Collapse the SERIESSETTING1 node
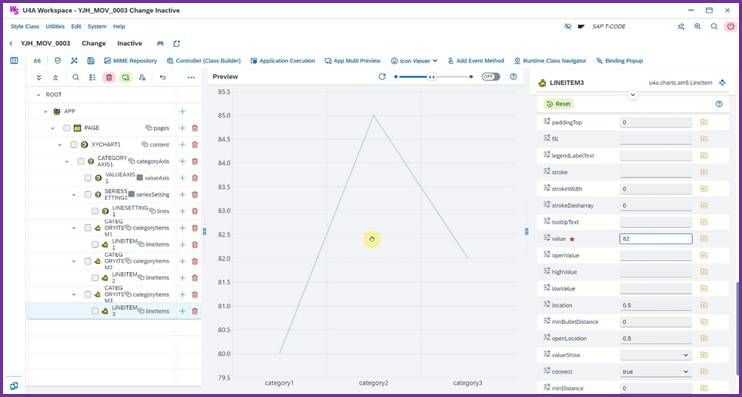 point(74,194)
